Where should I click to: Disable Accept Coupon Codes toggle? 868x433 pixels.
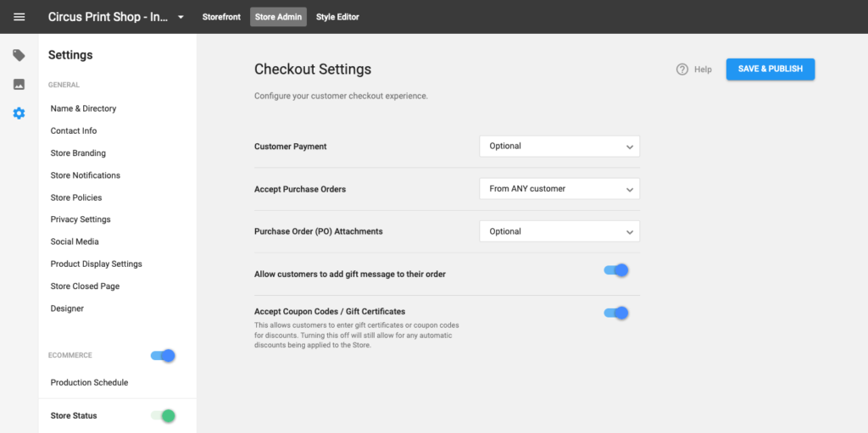click(x=616, y=313)
